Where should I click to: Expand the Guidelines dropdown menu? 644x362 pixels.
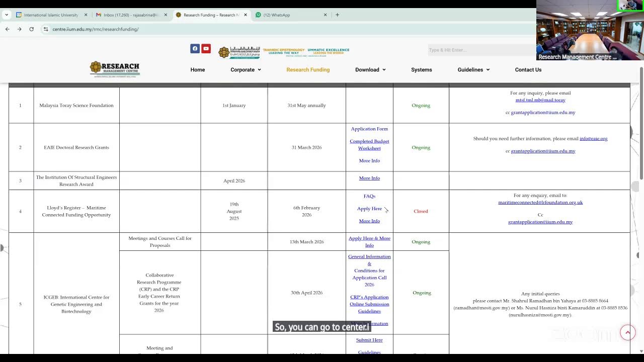point(473,70)
